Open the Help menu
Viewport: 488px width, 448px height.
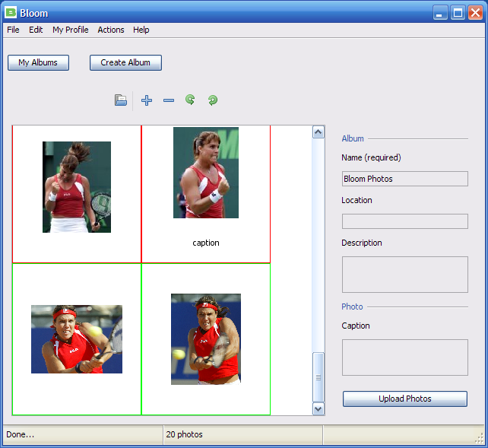click(141, 30)
